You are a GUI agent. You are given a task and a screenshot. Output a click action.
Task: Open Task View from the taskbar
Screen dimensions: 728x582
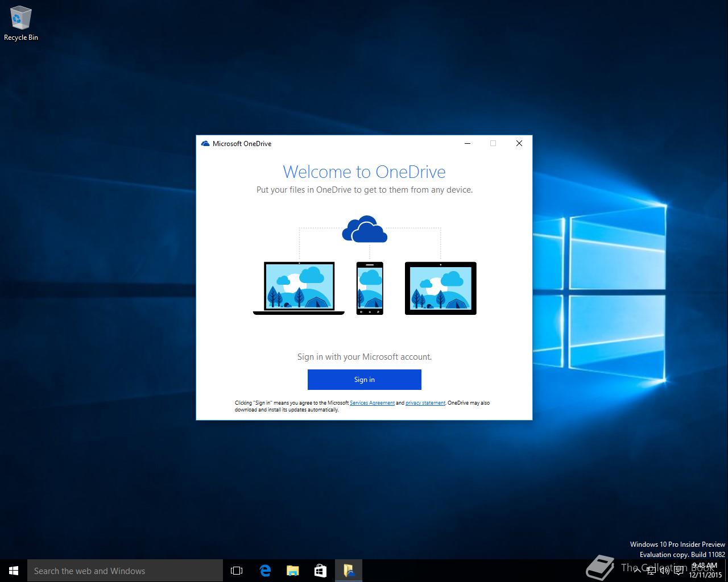[237, 571]
